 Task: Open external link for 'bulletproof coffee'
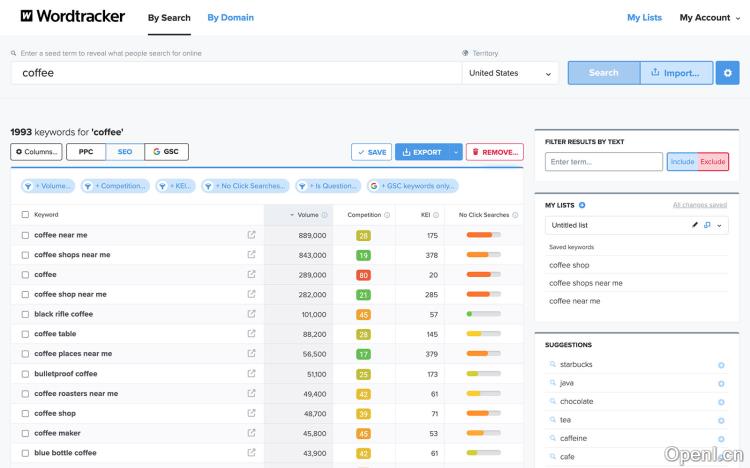(251, 373)
